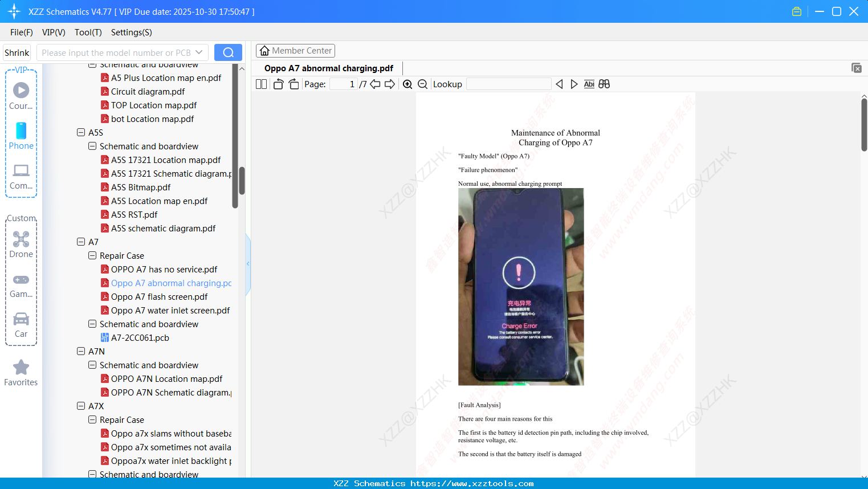Click inside the Lookup text field

pos(509,84)
